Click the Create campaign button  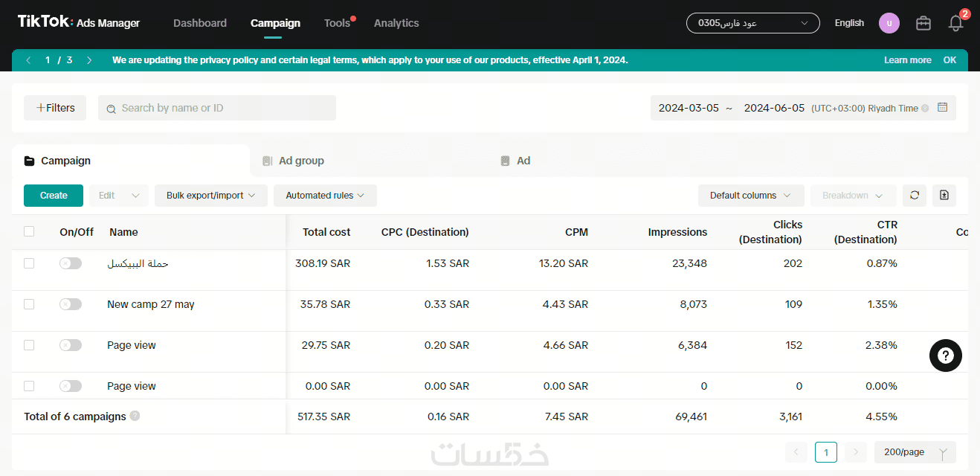tap(54, 196)
